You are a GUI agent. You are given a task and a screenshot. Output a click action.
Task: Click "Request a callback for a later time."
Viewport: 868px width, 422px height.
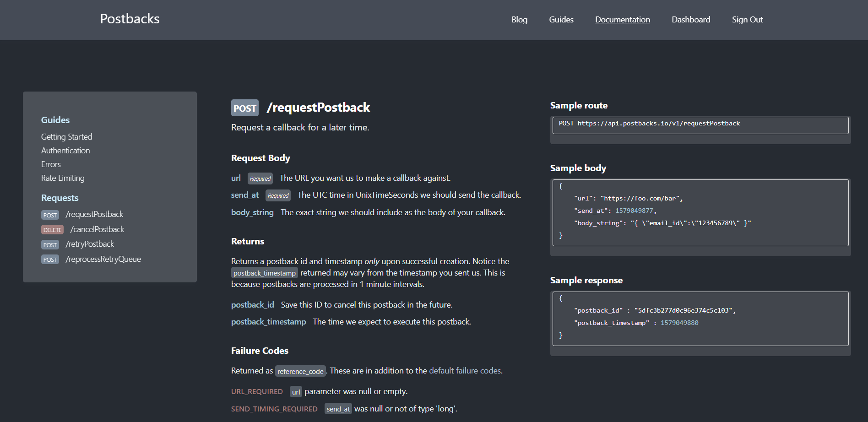click(300, 127)
